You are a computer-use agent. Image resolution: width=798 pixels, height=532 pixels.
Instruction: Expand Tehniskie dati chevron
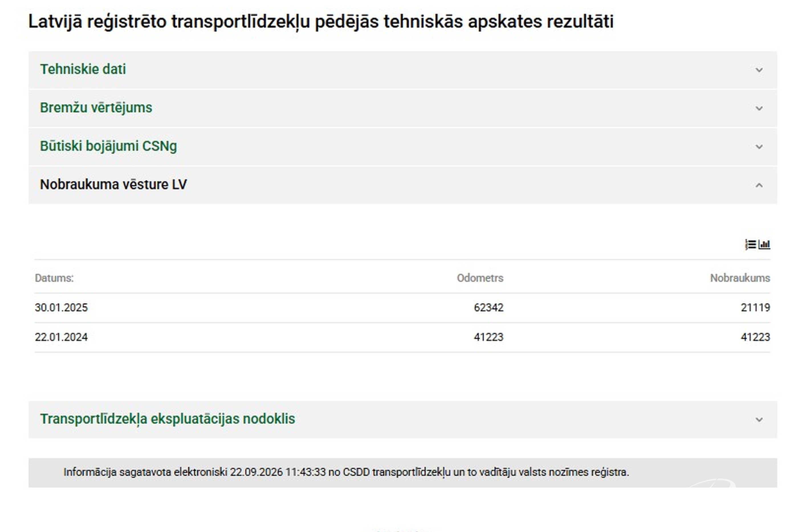click(x=759, y=70)
